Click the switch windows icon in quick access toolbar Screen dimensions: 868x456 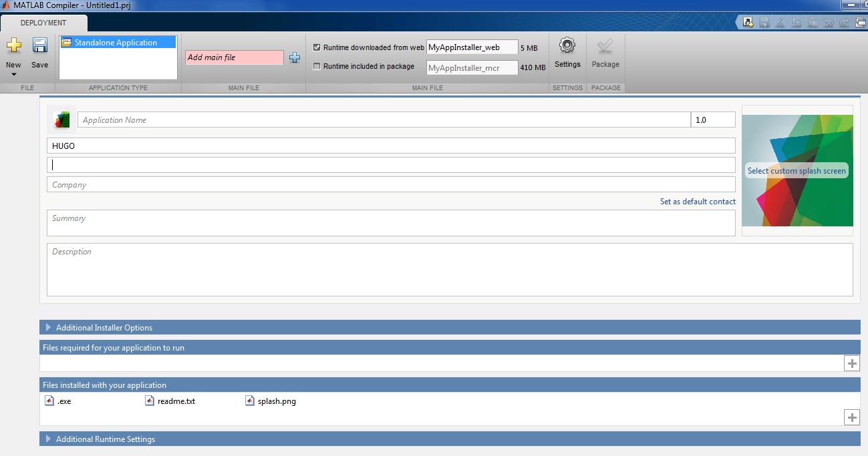(860, 22)
